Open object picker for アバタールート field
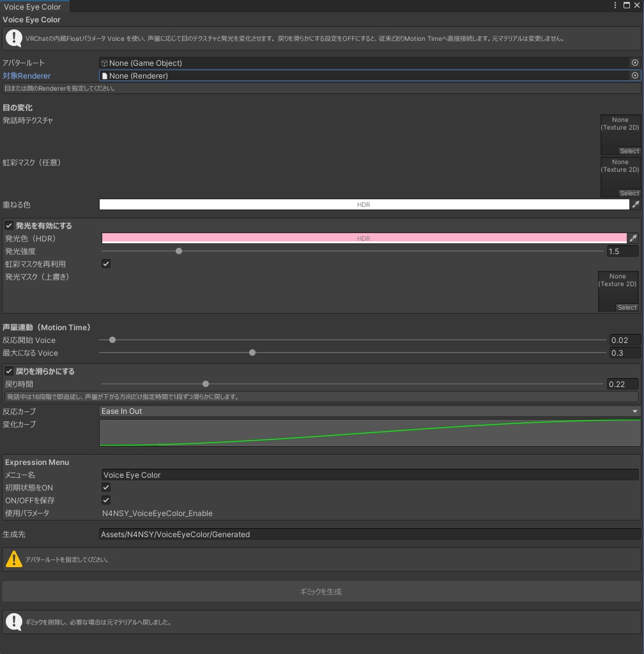The height and width of the screenshot is (654, 644). [x=635, y=63]
